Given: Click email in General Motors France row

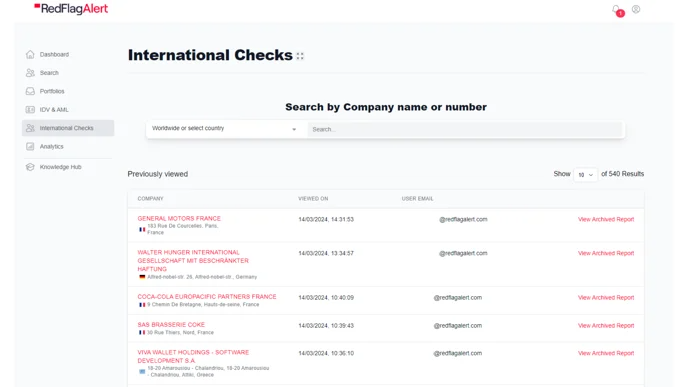Looking at the screenshot, I should pyautogui.click(x=463, y=219).
